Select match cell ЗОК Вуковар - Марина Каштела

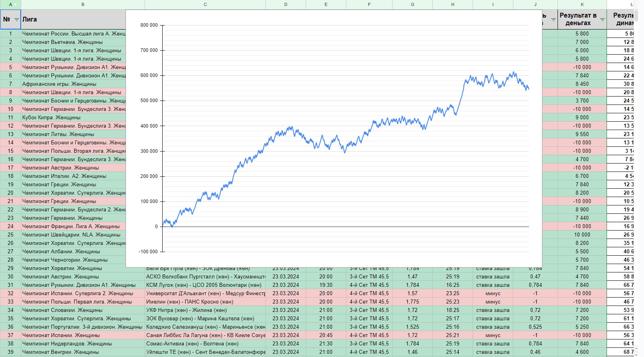(205, 318)
